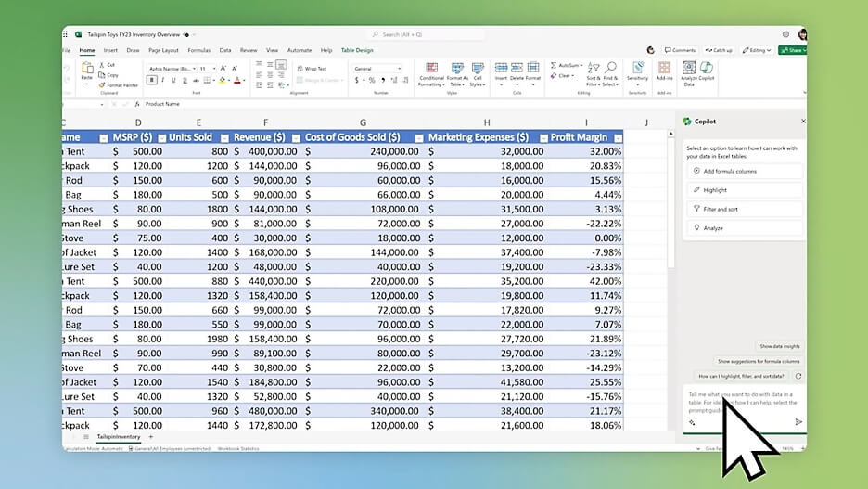Apply Comma Style number format
Screen dimensions: 868x489
[383, 81]
